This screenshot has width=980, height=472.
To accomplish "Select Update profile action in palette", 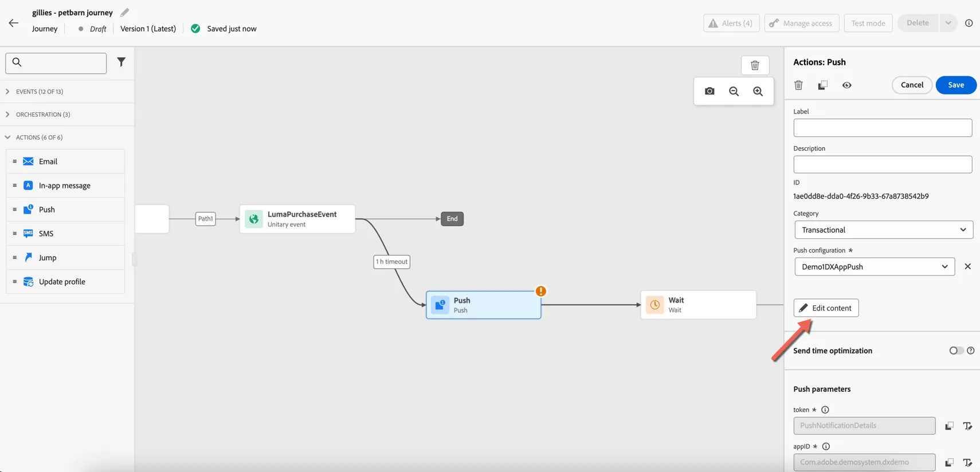I will tap(65, 282).
